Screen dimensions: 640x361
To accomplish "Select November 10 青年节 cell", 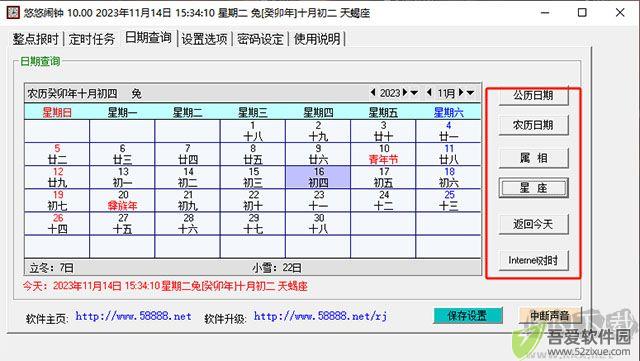I will tap(383, 154).
